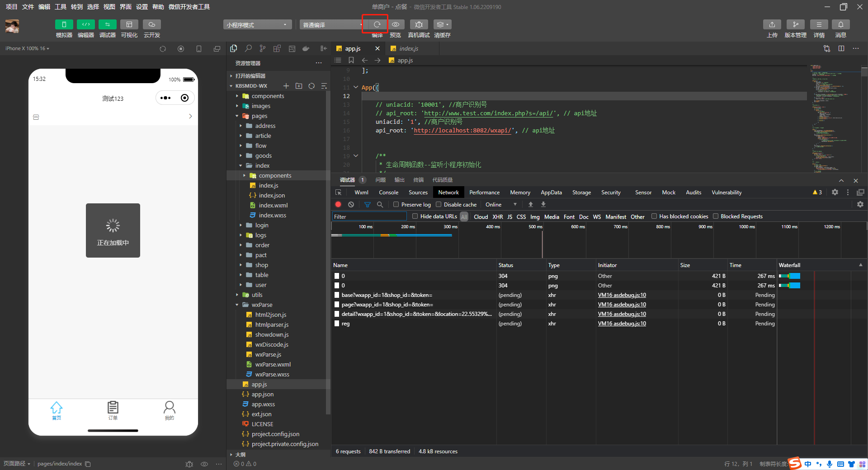Open VM16 asdebug.js:10 link for reg request

[x=622, y=324]
